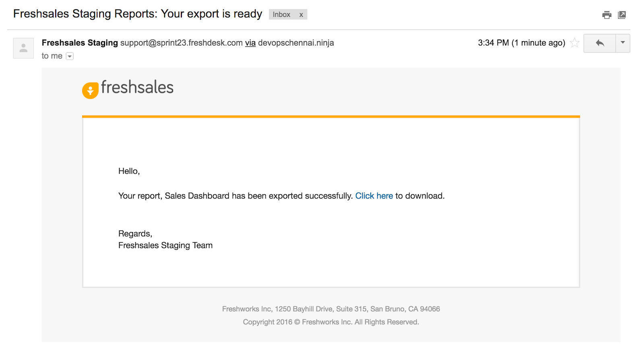
Task: Click the Inbox label tag
Action: click(x=281, y=15)
